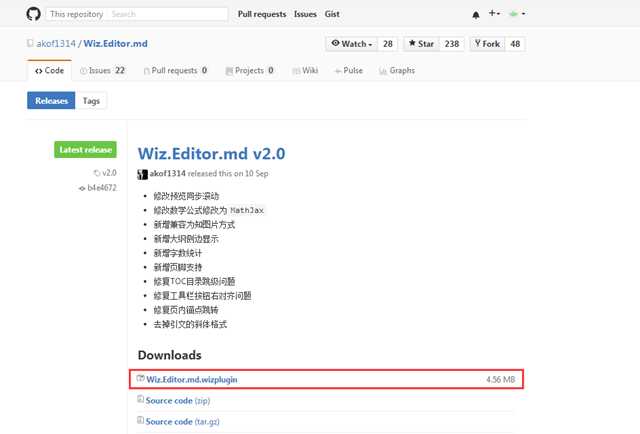Switch to the Issues 22 tab

(x=102, y=70)
